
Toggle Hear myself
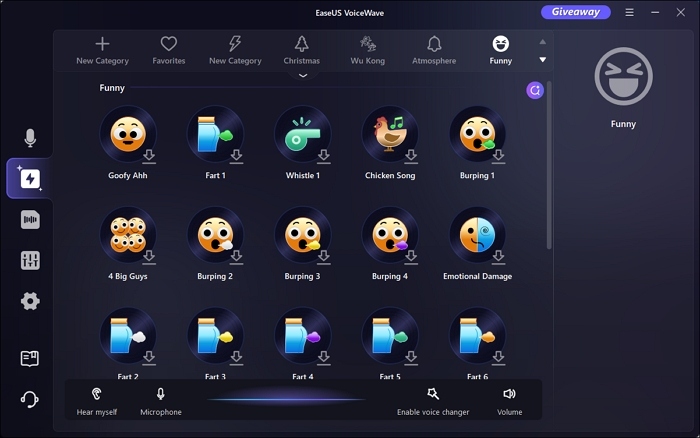97,399
